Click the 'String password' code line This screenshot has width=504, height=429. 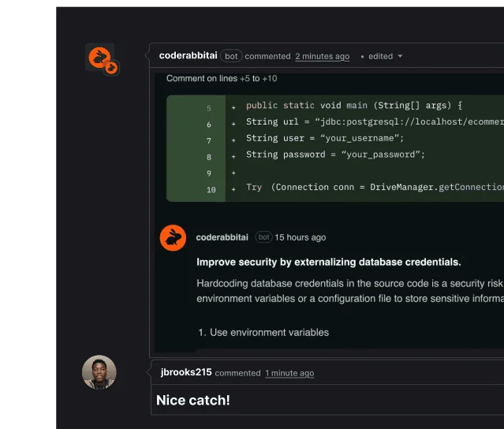pos(335,155)
